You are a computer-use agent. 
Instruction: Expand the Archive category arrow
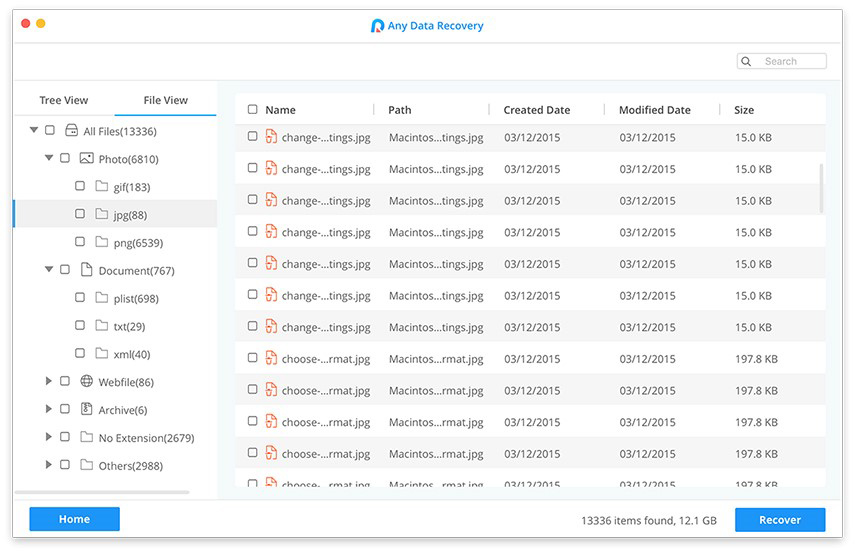click(x=49, y=408)
